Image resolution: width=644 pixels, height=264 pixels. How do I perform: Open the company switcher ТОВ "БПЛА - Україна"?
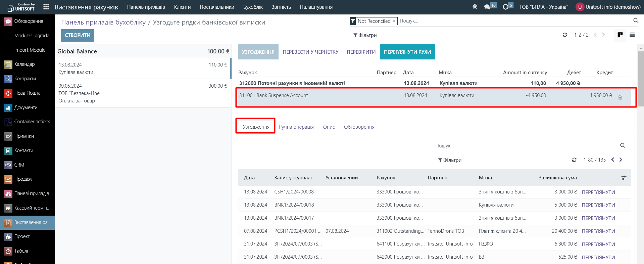544,7
